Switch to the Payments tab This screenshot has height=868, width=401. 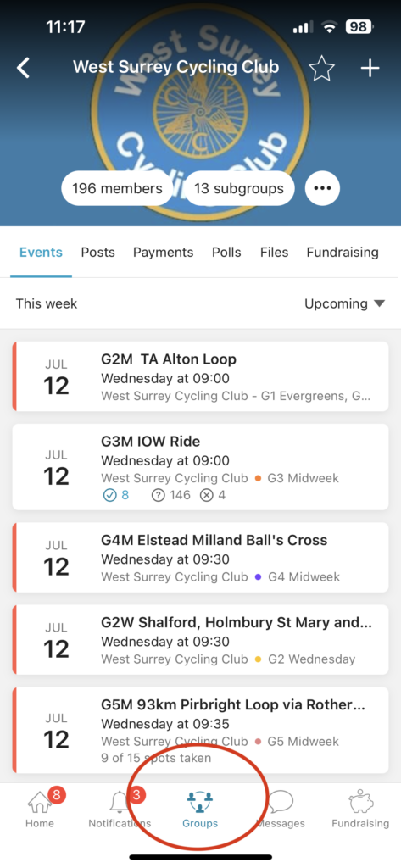[x=164, y=253]
